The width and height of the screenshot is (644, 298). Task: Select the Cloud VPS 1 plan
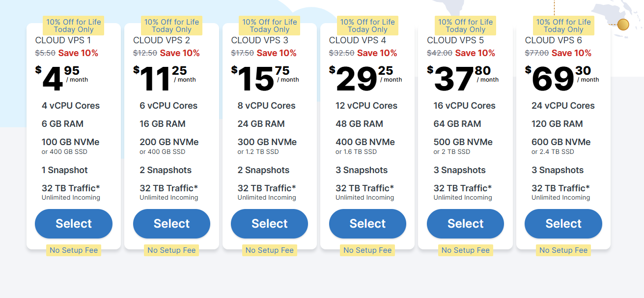[x=74, y=224]
